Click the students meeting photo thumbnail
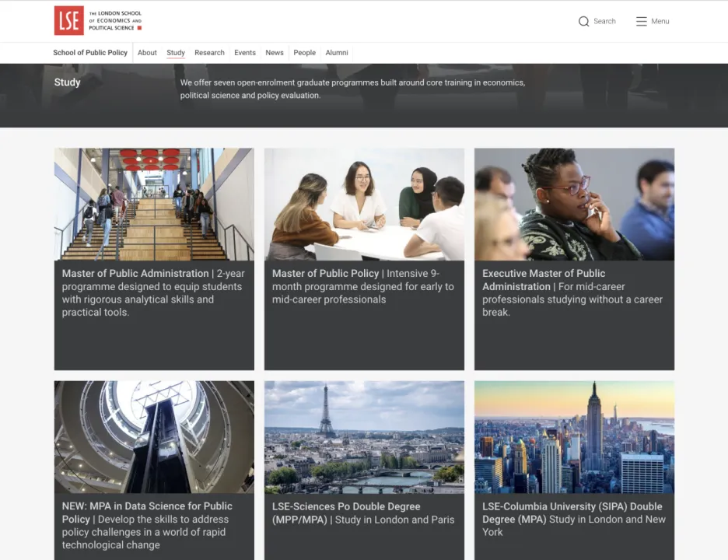728x560 pixels. click(x=364, y=204)
